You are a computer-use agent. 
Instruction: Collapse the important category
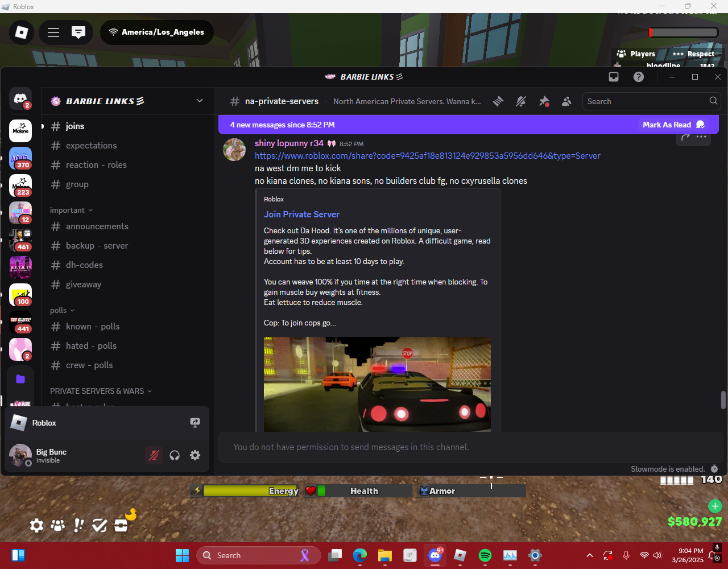tap(71, 210)
